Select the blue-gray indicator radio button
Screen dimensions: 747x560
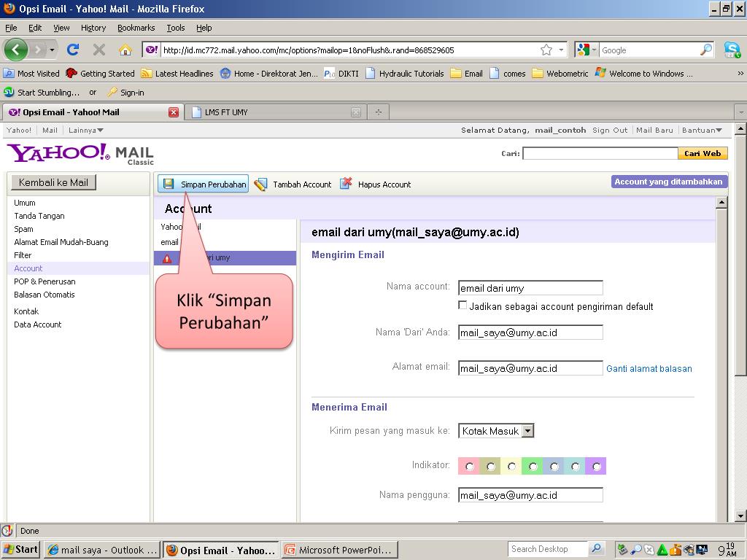pyautogui.click(x=554, y=466)
